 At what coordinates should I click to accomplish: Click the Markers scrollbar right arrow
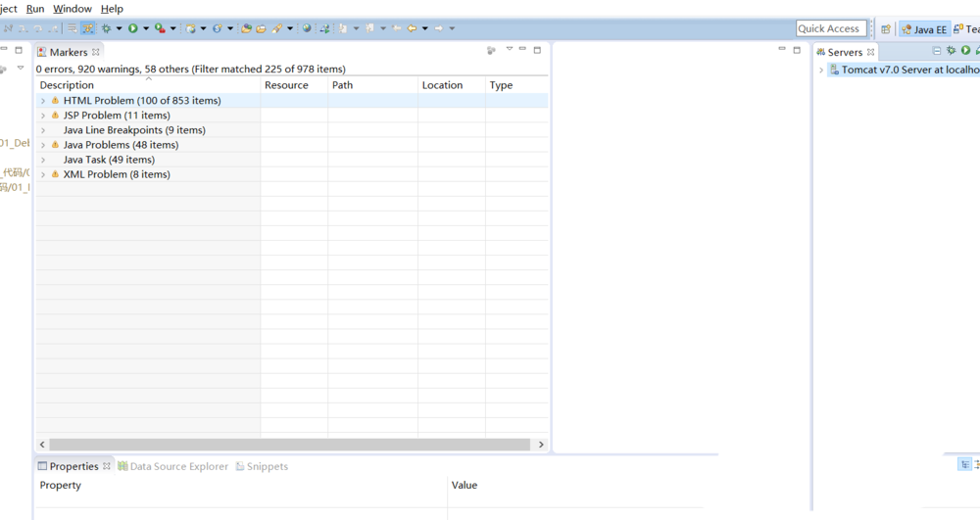pyautogui.click(x=541, y=445)
